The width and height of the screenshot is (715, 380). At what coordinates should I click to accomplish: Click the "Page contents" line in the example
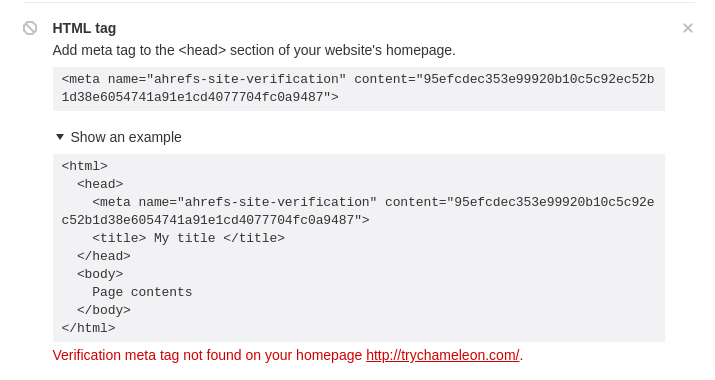click(x=142, y=292)
